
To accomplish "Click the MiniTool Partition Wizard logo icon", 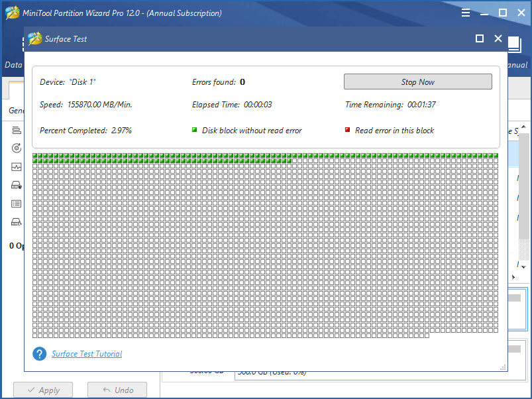I will pyautogui.click(x=13, y=13).
